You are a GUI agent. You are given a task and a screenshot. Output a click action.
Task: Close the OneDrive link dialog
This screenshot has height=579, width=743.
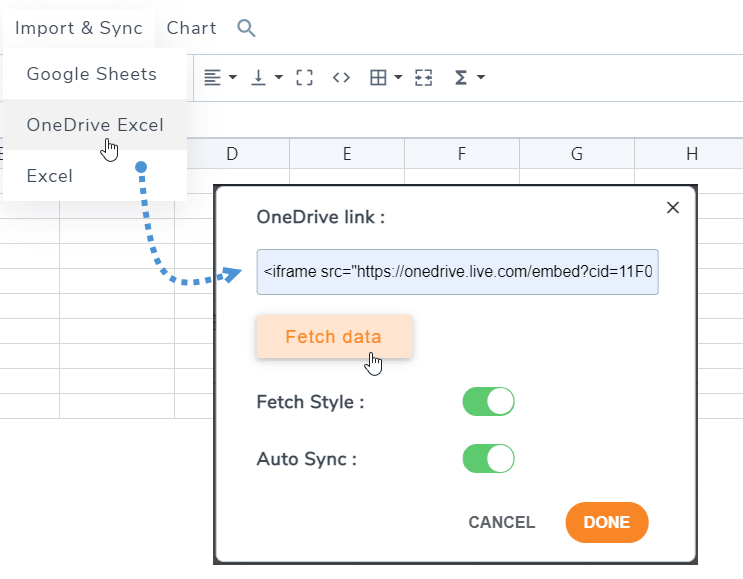[x=673, y=208]
